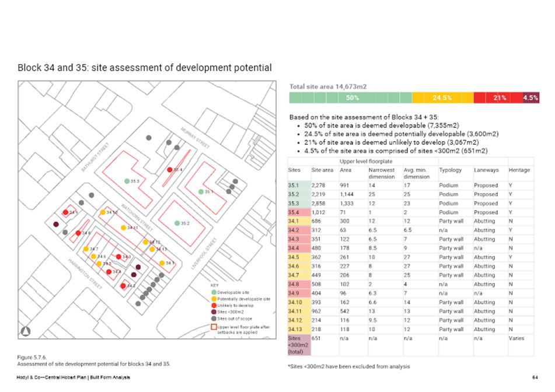This screenshot has height=392, width=555.
Task: Click the red 34.8 site cell in table
Action: (x=299, y=284)
